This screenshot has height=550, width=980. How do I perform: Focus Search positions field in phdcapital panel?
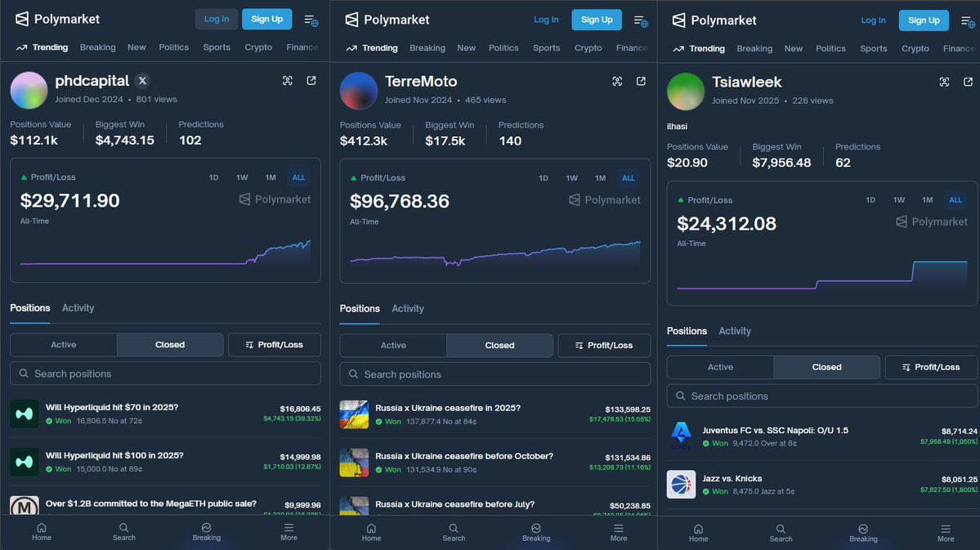click(x=166, y=373)
